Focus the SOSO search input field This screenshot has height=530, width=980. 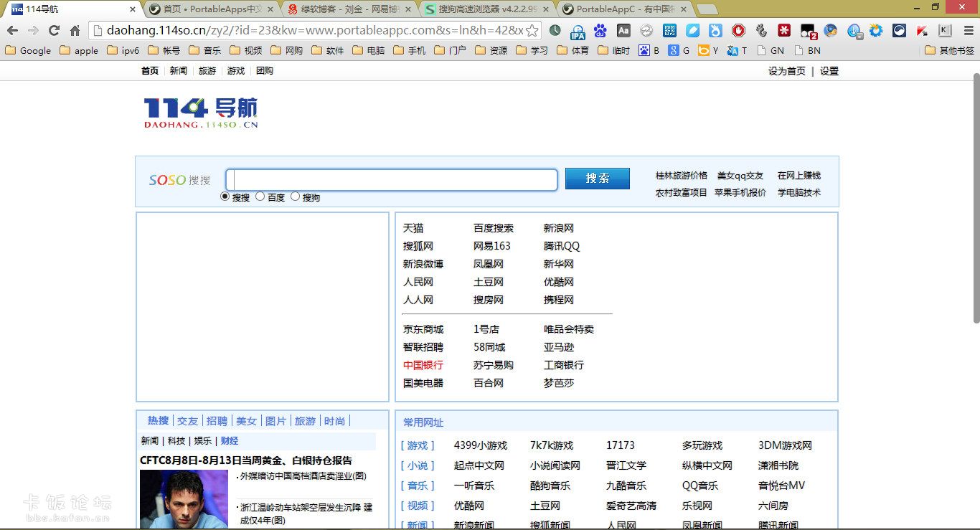392,179
